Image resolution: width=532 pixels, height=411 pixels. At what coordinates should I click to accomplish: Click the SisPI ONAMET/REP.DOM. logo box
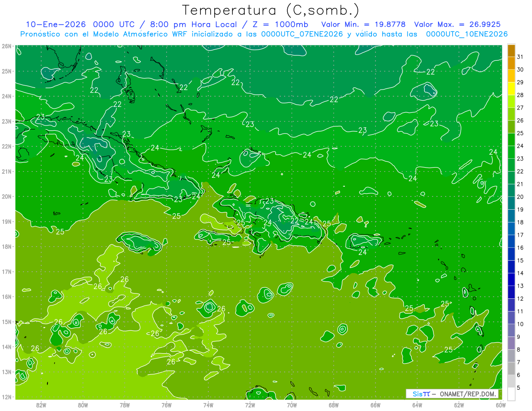tap(452, 394)
